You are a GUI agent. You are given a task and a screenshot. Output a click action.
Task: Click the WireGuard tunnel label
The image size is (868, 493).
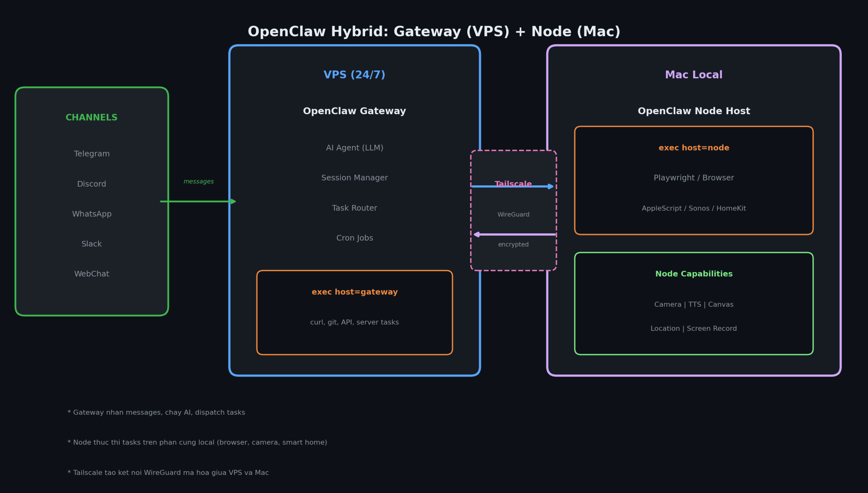point(513,214)
